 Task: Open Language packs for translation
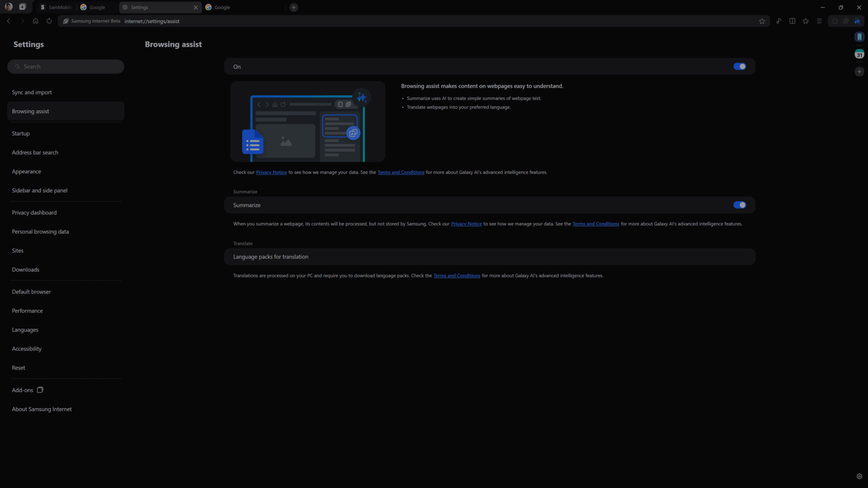490,256
